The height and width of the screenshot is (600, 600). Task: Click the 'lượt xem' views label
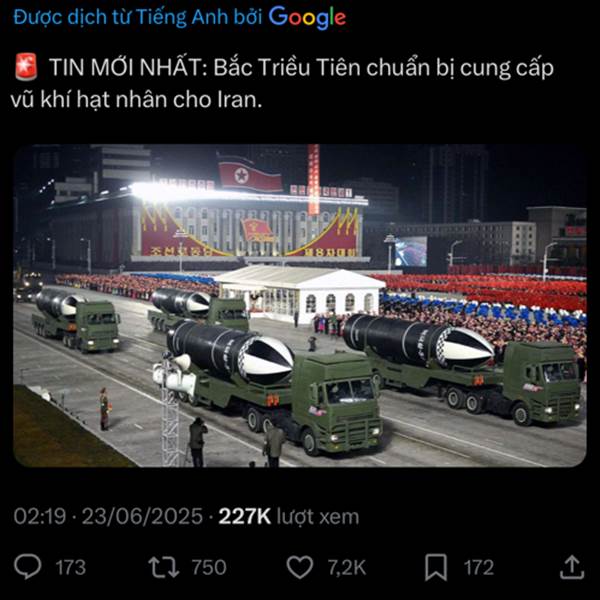click(318, 517)
